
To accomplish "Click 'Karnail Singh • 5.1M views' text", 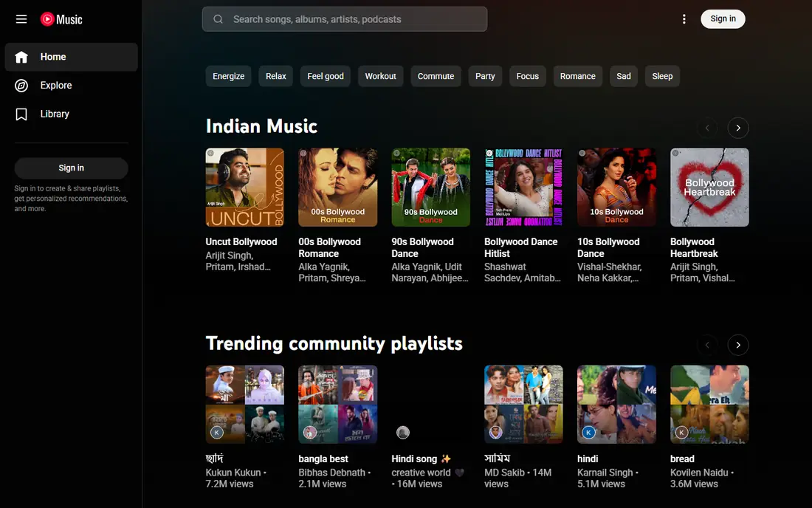I will coord(608,478).
